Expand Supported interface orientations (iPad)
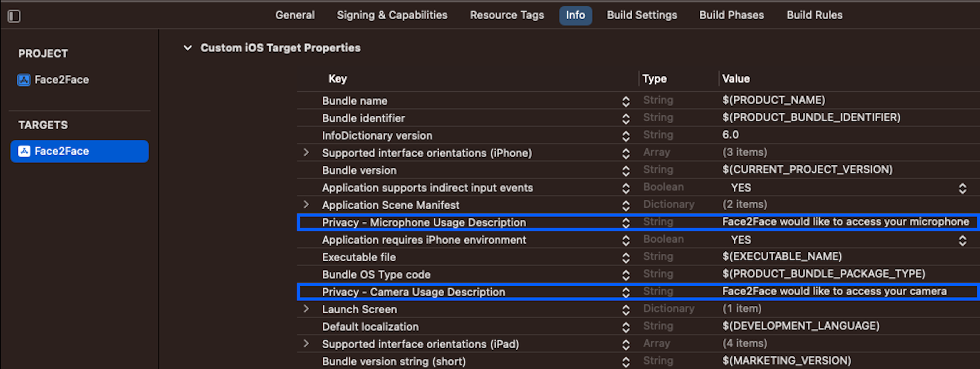Viewport: 980px width, 369px height. (x=306, y=344)
